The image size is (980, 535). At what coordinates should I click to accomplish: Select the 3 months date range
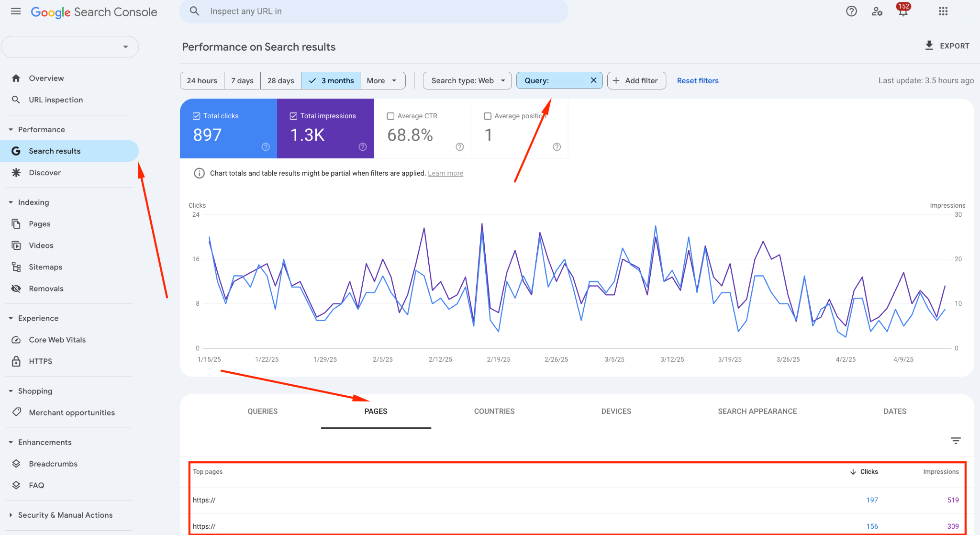point(331,80)
